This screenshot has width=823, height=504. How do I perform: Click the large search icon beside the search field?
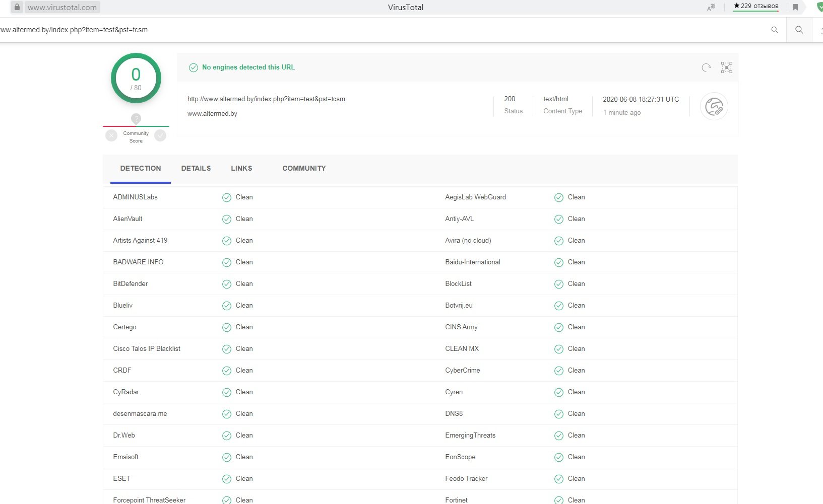click(x=799, y=30)
